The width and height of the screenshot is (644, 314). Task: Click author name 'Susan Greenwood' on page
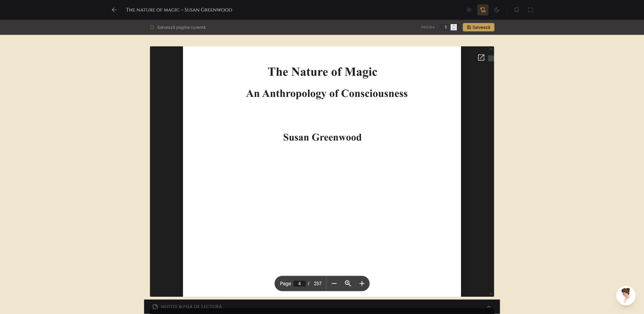coord(322,137)
